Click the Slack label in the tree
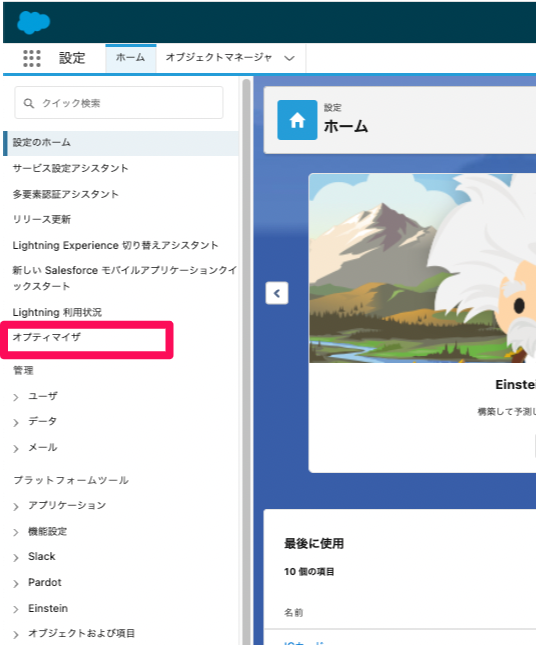This screenshot has height=645, width=536. tap(42, 557)
